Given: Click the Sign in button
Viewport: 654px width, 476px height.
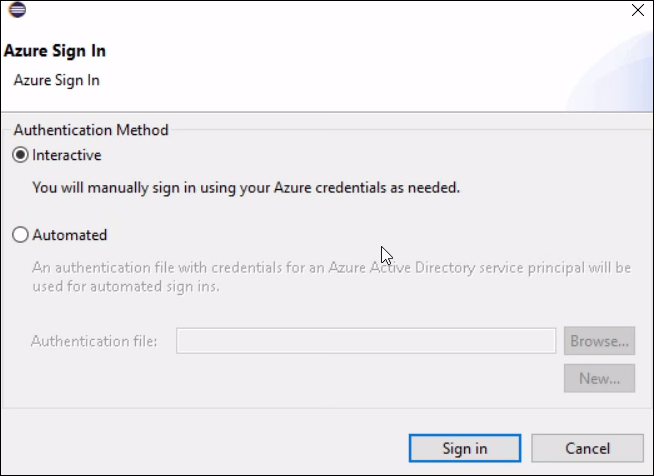Looking at the screenshot, I should click(x=465, y=449).
